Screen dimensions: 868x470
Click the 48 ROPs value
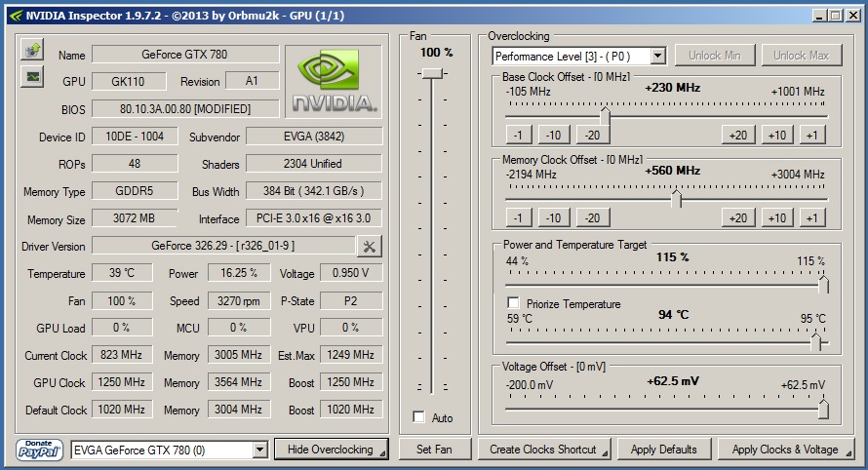click(135, 163)
